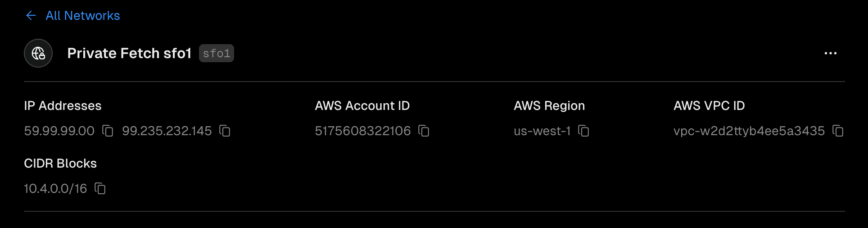868x228 pixels.
Task: Click the private network globe icon
Action: pyautogui.click(x=38, y=53)
